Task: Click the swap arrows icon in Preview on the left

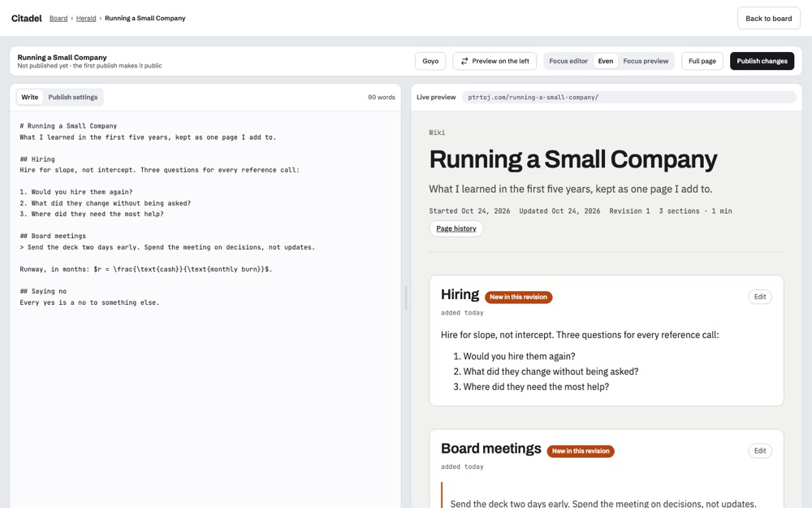Action: (464, 61)
